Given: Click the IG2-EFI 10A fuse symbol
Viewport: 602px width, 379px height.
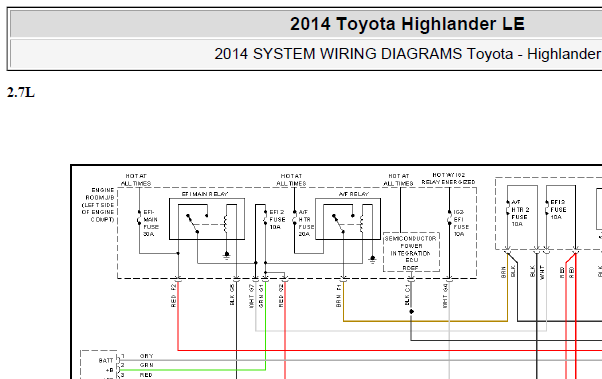Looking at the screenshot, I should click(450, 218).
